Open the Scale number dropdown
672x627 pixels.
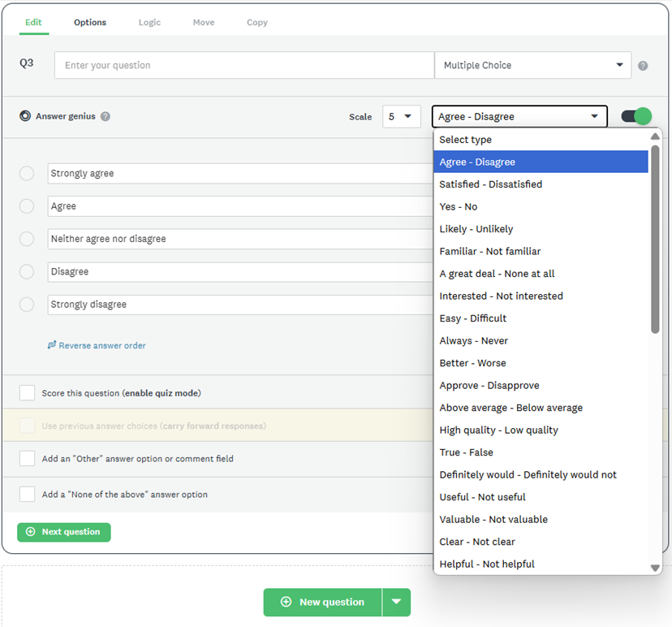click(401, 116)
